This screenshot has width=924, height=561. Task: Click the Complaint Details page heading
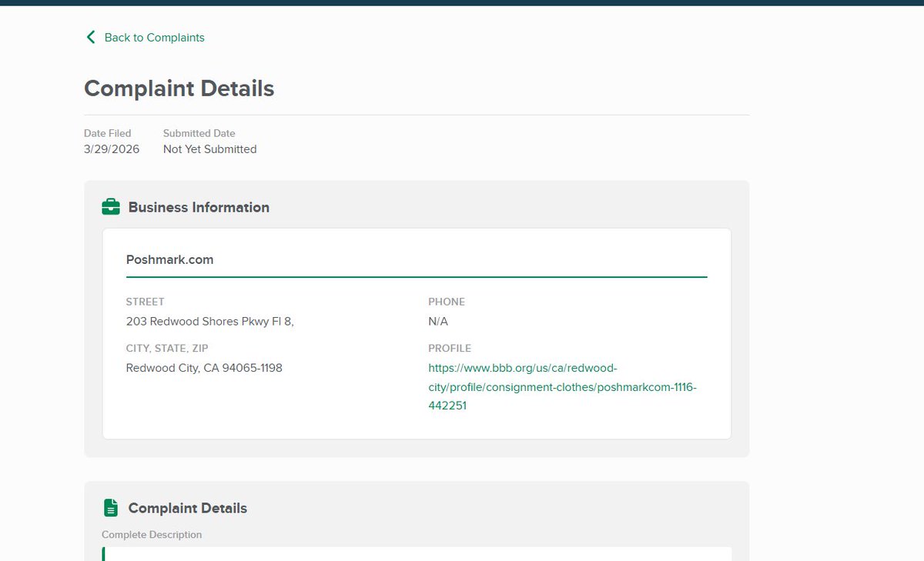(179, 88)
